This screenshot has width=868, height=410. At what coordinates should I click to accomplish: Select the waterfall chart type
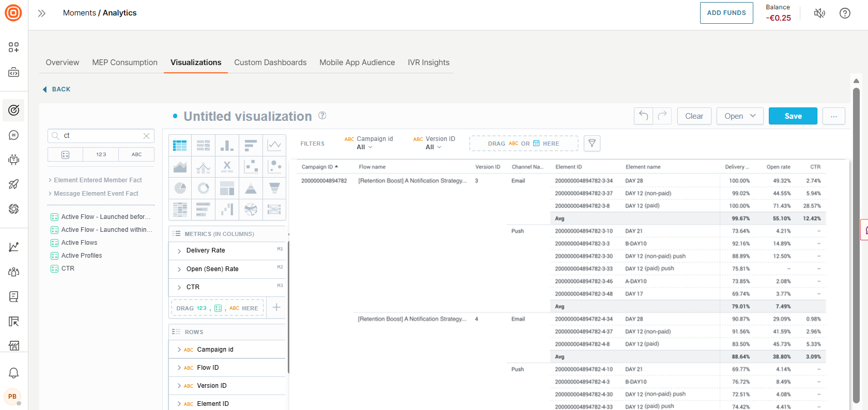(227, 209)
